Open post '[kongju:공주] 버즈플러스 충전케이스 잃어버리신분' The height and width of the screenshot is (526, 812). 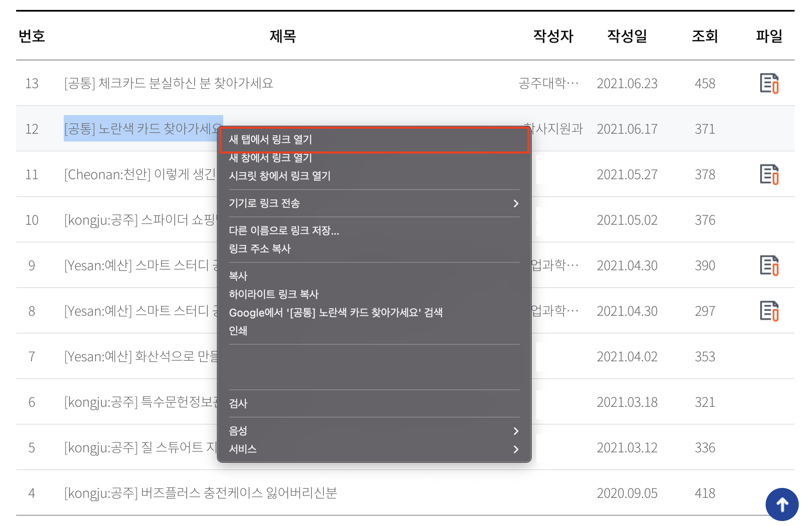point(201,493)
